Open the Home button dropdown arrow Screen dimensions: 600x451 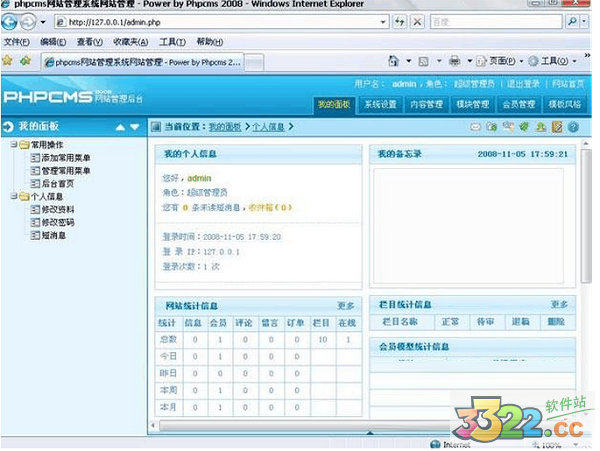[x=409, y=61]
